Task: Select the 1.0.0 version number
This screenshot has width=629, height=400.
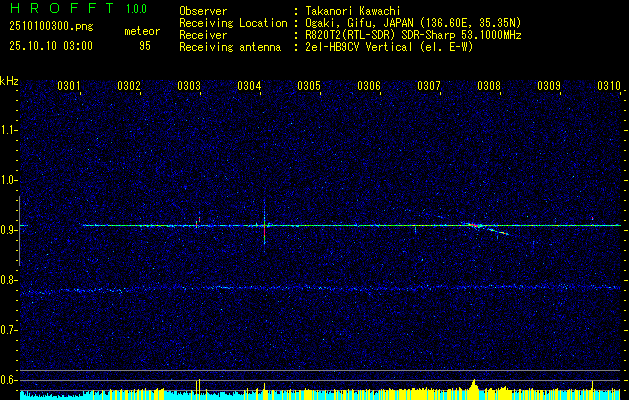Action: 136,9
